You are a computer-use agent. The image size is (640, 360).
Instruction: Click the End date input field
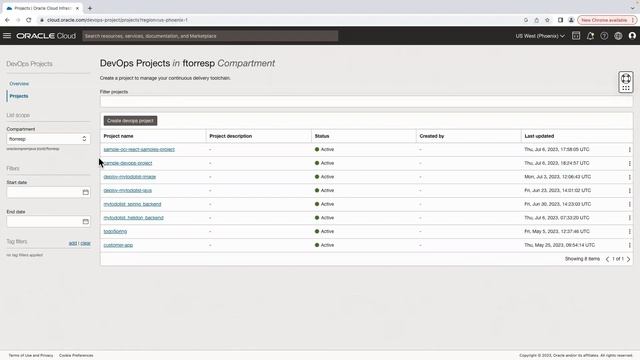(48, 222)
